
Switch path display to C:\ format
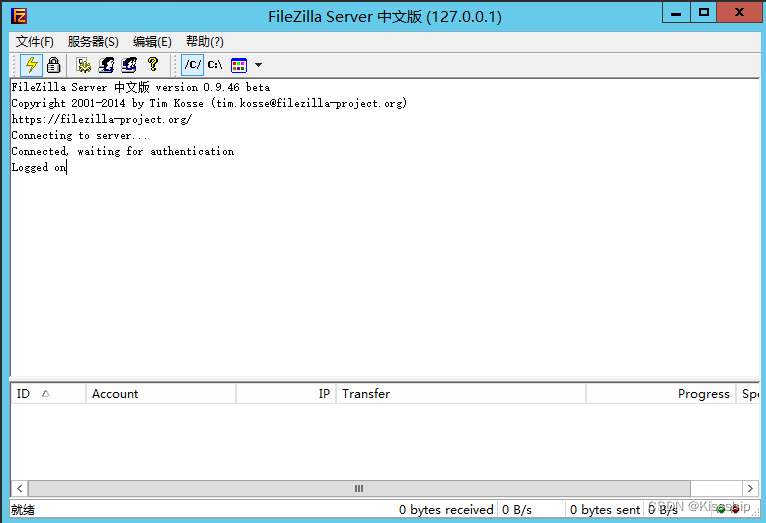tap(215, 65)
